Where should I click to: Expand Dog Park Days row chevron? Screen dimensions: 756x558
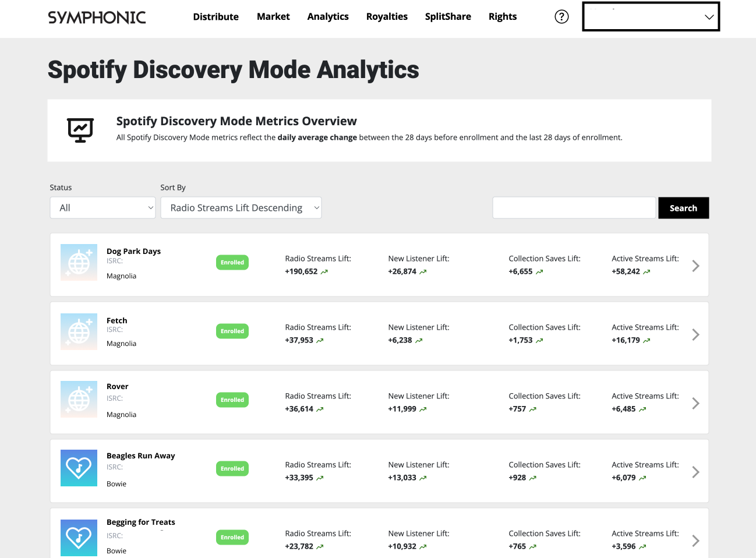click(x=695, y=266)
